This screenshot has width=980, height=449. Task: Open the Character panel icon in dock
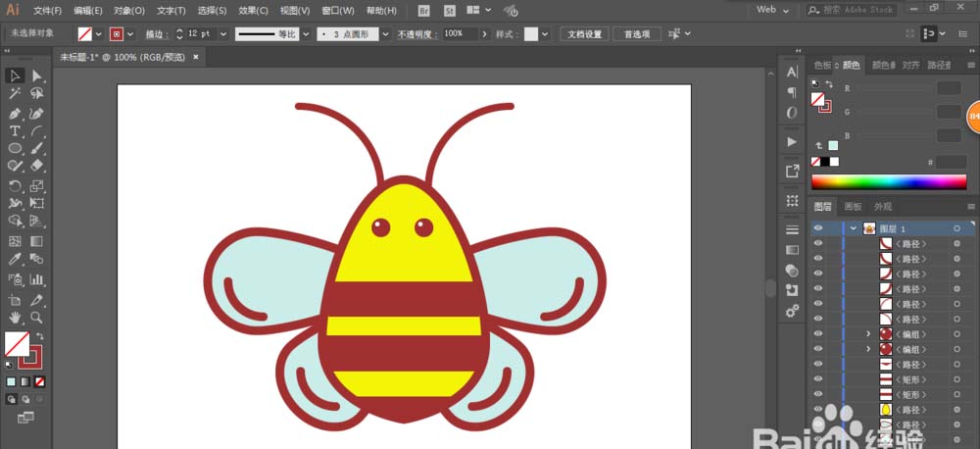pos(792,72)
